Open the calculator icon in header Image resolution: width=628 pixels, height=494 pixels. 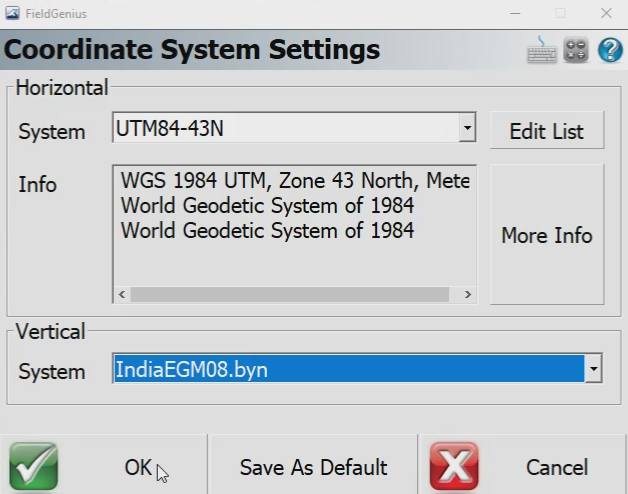(576, 50)
